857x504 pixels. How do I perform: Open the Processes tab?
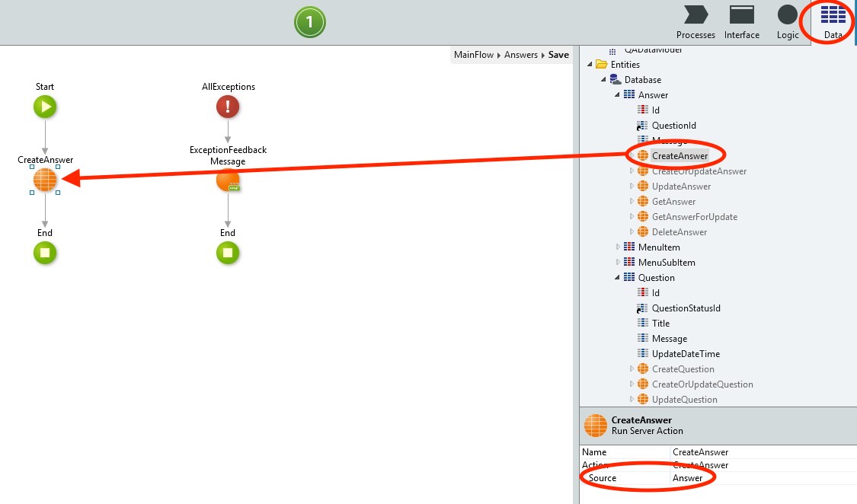[696, 22]
